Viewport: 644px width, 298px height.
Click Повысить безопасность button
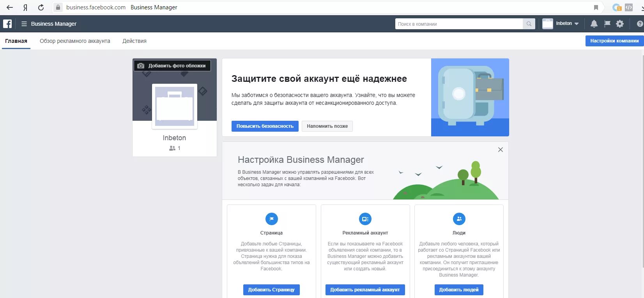point(265,126)
